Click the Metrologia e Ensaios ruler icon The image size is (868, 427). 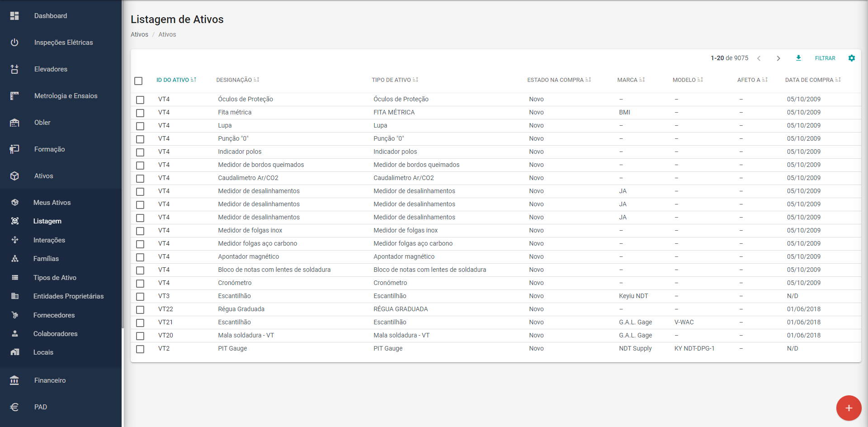14,96
